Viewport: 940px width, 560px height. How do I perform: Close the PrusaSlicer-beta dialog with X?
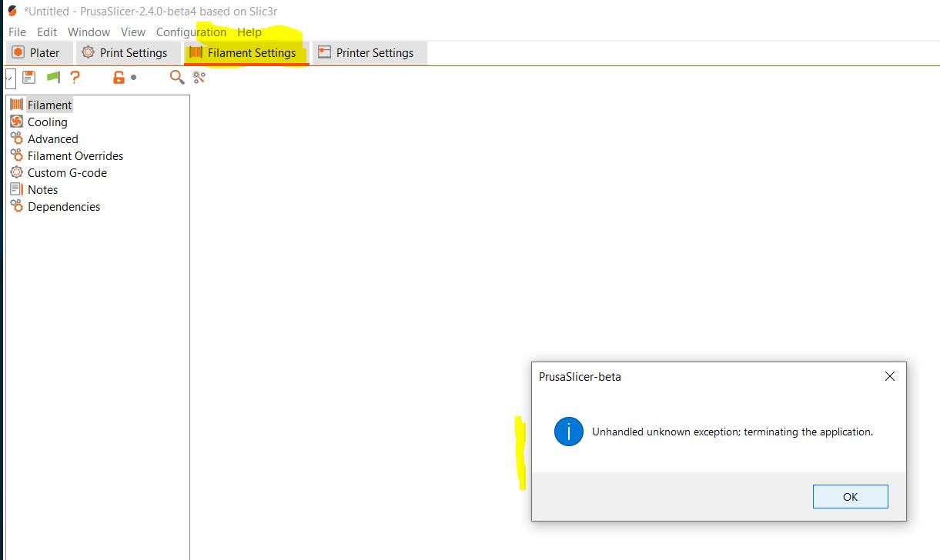pyautogui.click(x=890, y=377)
